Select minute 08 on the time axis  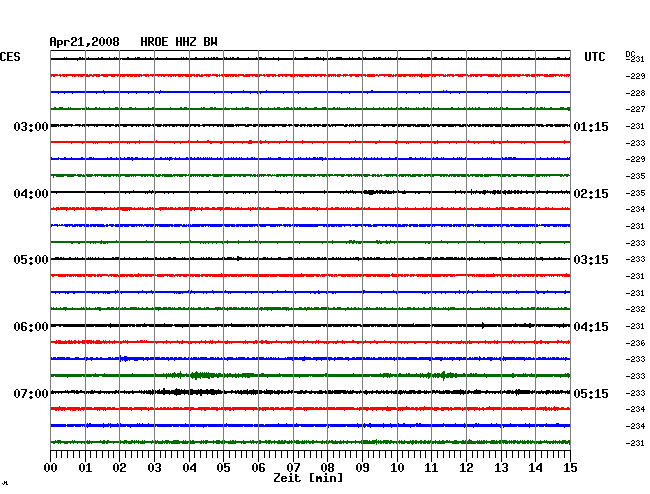point(327,467)
